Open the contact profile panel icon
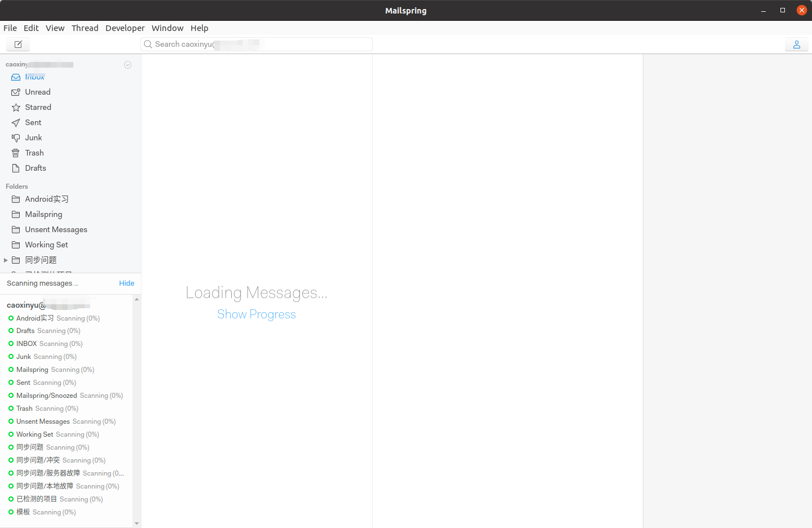The width and height of the screenshot is (812, 528). pyautogui.click(x=797, y=45)
